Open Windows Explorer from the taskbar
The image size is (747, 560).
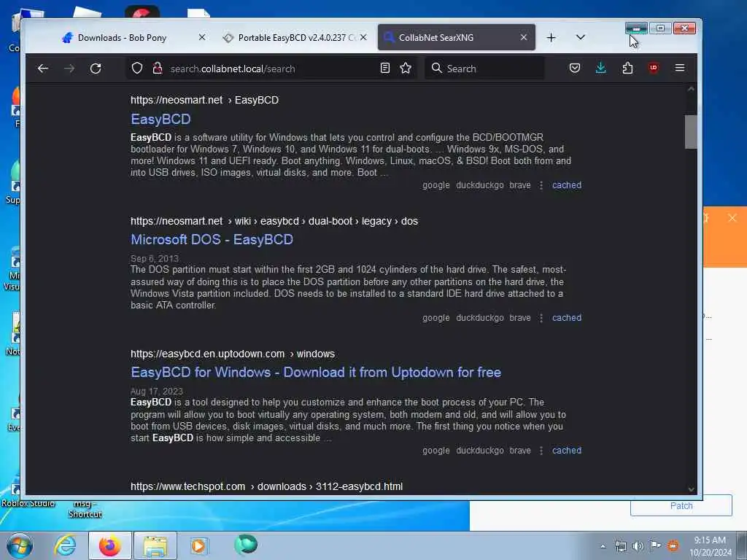pos(155,545)
